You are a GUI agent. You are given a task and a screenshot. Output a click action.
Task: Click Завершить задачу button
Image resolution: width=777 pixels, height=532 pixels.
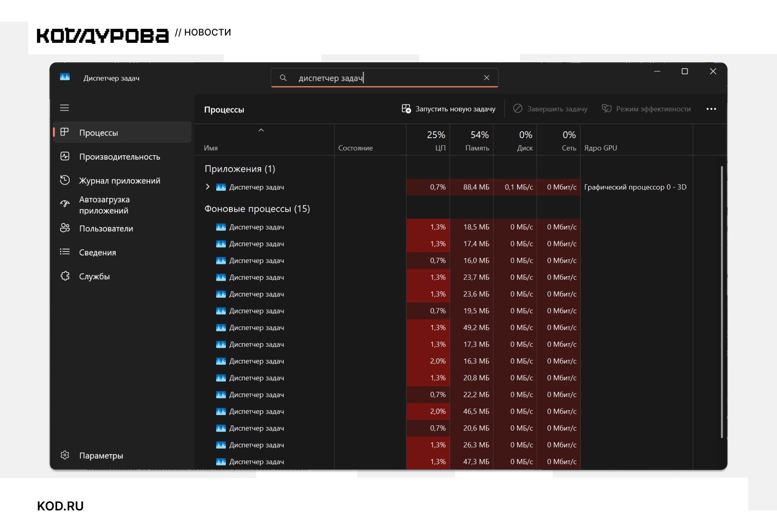[x=550, y=109]
